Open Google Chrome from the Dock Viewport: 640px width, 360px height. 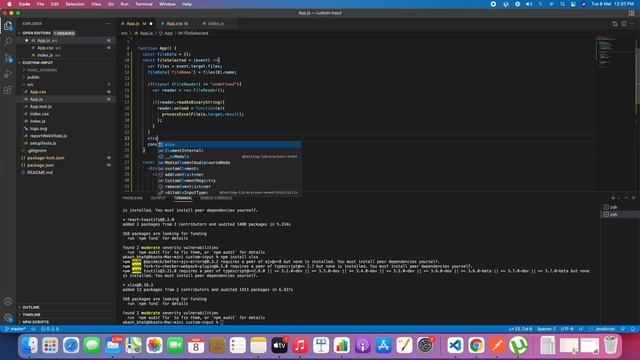click(x=476, y=345)
